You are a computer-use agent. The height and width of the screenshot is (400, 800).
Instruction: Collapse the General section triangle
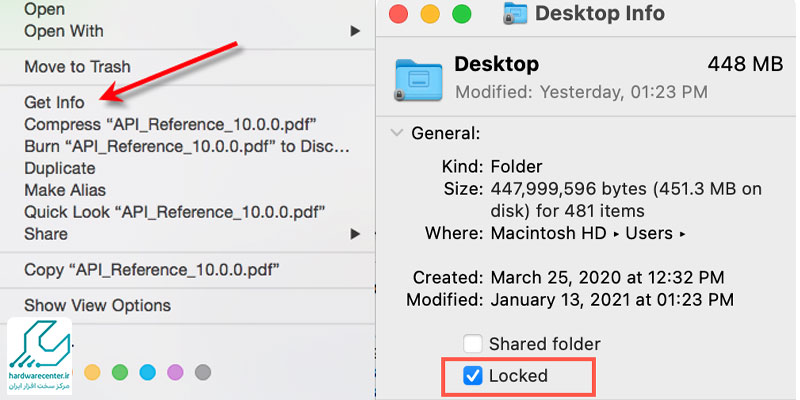tap(396, 133)
